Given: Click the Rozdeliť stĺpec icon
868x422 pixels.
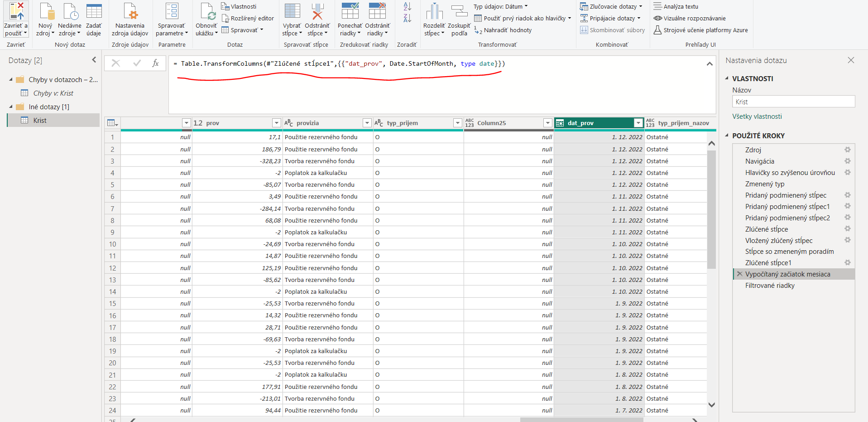Looking at the screenshot, I should (x=434, y=11).
